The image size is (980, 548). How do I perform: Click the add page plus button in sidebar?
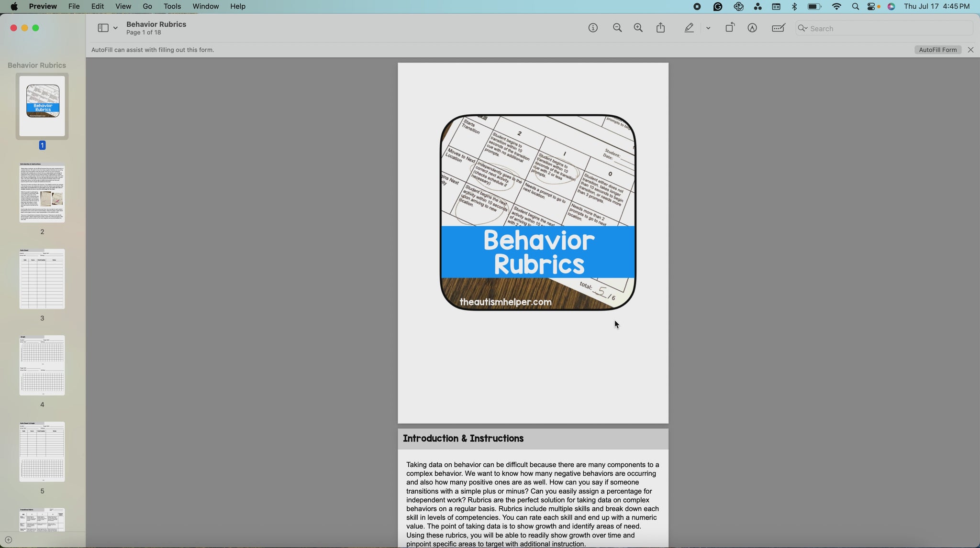[x=8, y=540]
